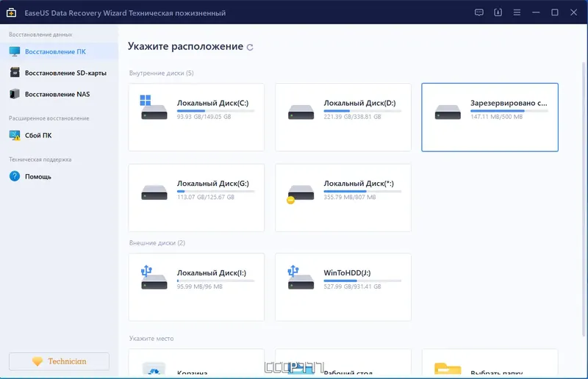Image resolution: width=588 pixels, height=379 pixels.
Task: Open Помощь in the sidebar
Action: point(60,176)
